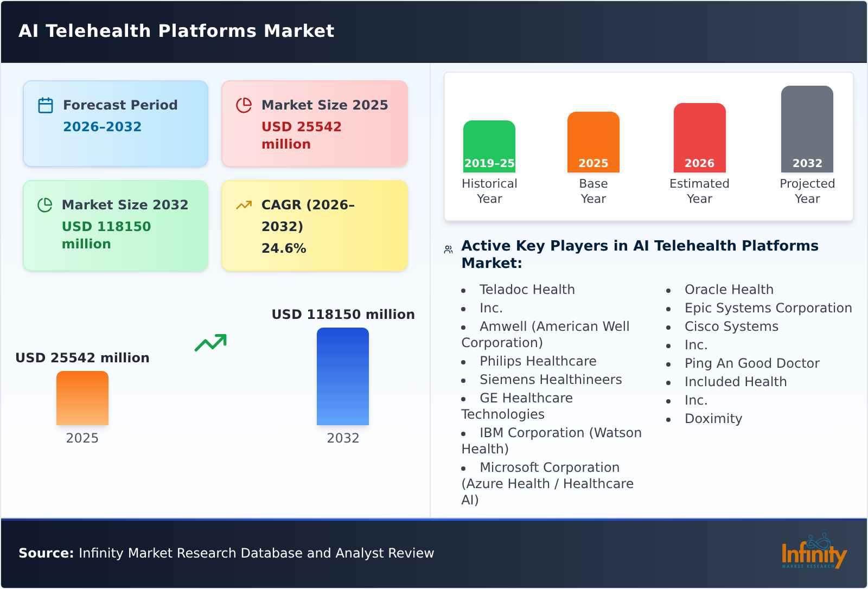Click the Active Key Players heading
The width and height of the screenshot is (868, 589).
pos(640,254)
